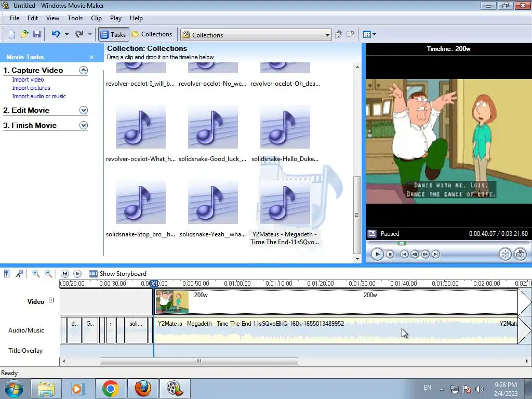This screenshot has height=399, width=532.
Task: Step to the previous frame
Action: click(x=415, y=254)
